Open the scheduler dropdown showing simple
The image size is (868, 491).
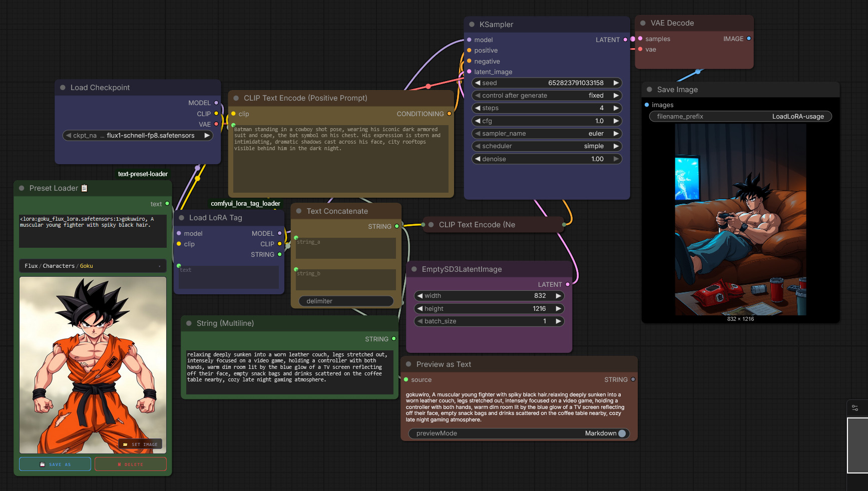pos(547,146)
